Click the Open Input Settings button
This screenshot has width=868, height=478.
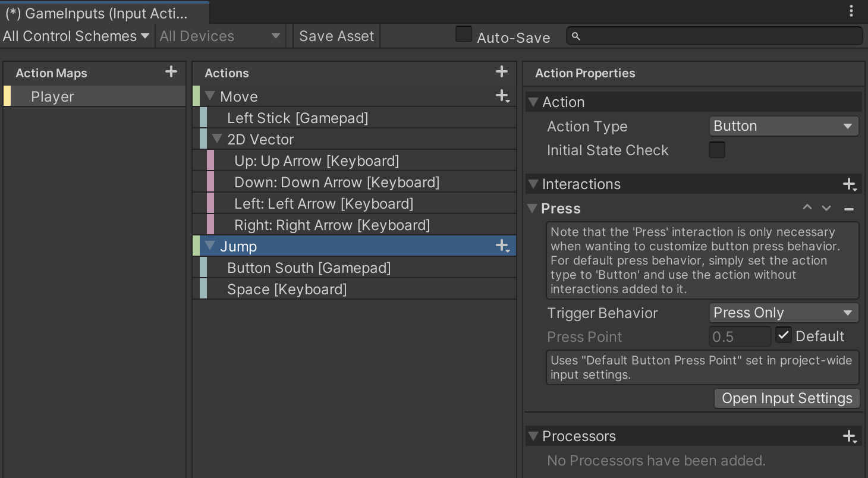(x=787, y=398)
